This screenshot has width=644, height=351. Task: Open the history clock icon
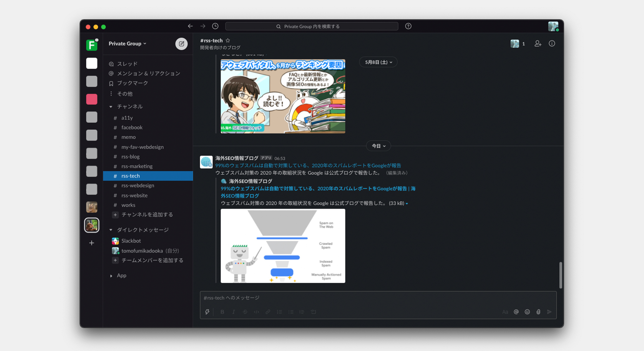215,26
